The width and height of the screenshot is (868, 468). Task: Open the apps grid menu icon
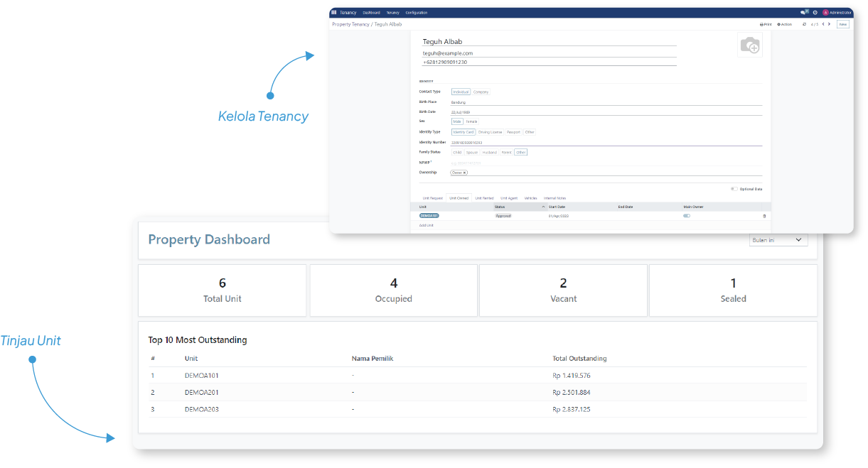pos(334,12)
